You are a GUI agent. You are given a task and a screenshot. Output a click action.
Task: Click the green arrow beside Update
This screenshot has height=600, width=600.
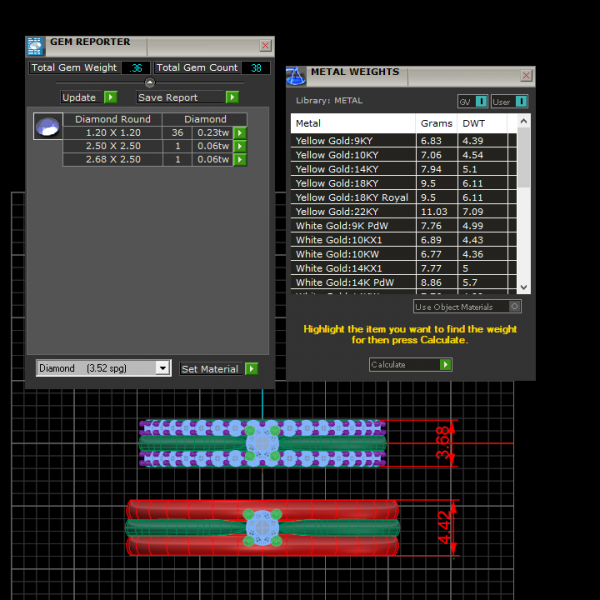click(110, 97)
